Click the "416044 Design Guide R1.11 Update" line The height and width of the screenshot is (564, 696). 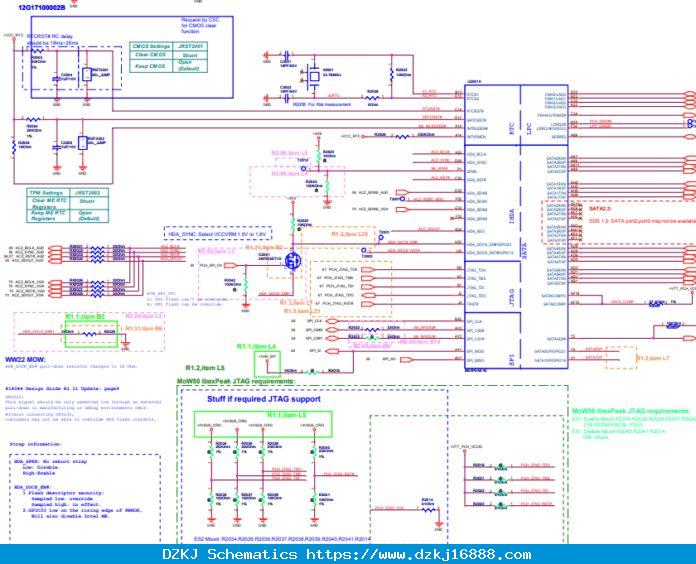(x=62, y=389)
